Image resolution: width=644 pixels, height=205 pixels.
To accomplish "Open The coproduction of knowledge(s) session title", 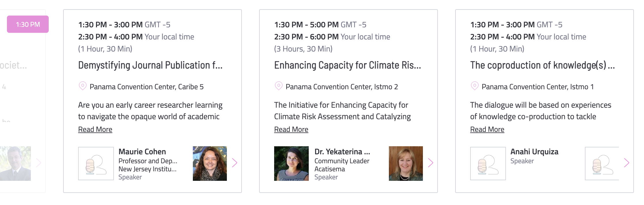I will pyautogui.click(x=542, y=65).
